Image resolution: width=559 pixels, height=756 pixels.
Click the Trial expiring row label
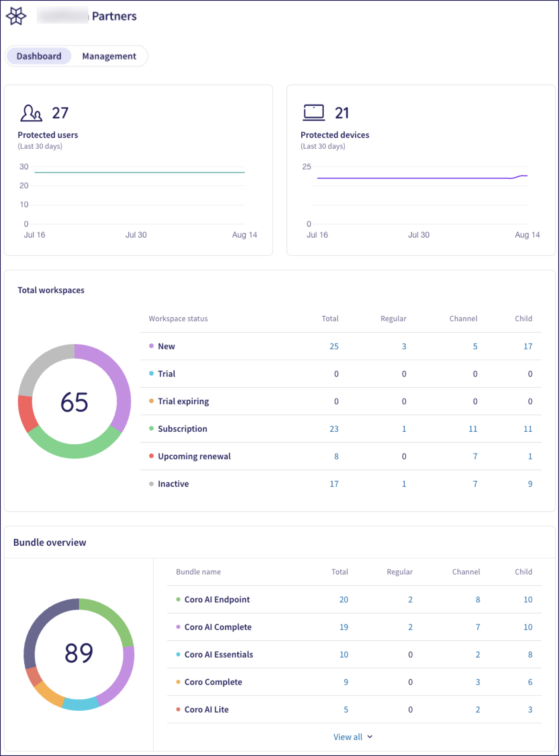point(183,401)
